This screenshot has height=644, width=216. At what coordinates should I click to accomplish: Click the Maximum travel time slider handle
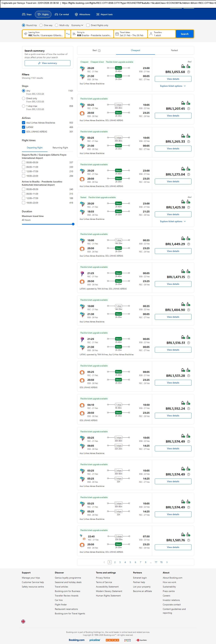coord(73,224)
